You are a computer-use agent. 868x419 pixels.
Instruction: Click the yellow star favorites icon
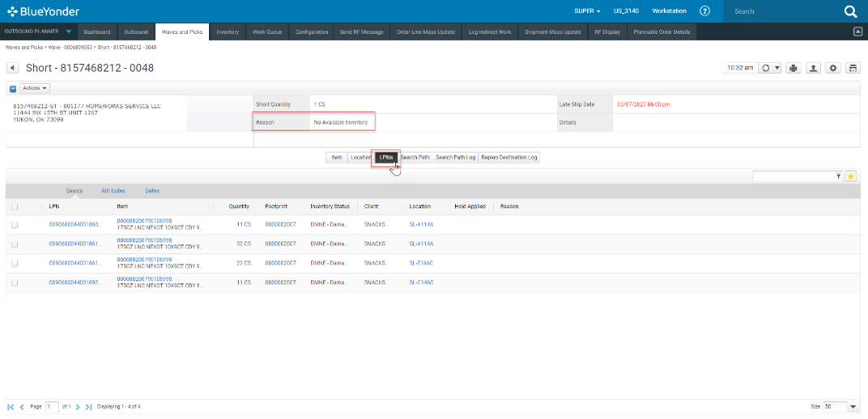pos(850,176)
